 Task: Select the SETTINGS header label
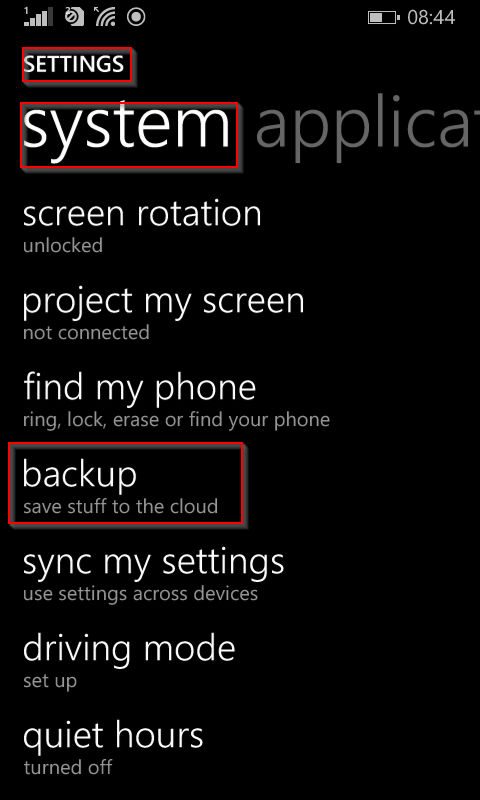pyautogui.click(x=76, y=64)
